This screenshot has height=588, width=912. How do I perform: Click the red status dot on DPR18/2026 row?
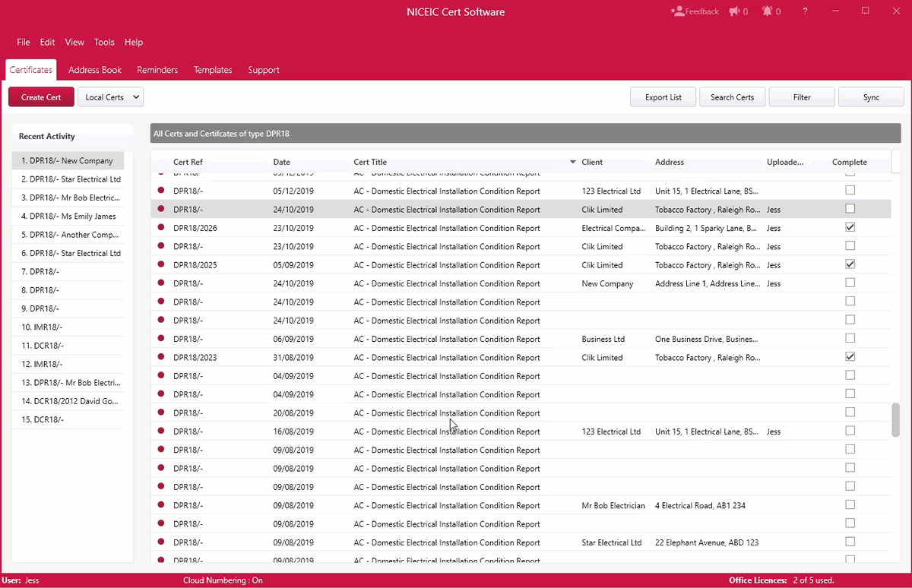(x=160, y=227)
